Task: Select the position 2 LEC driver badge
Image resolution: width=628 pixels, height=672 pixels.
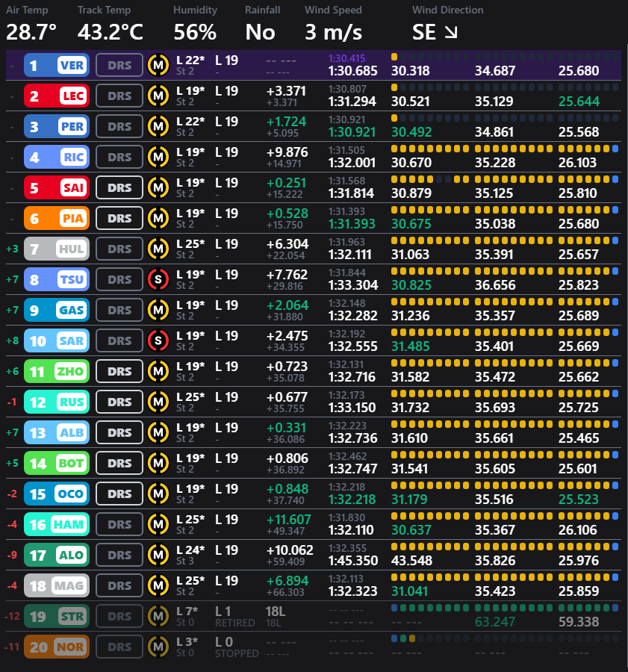Action: point(57,96)
